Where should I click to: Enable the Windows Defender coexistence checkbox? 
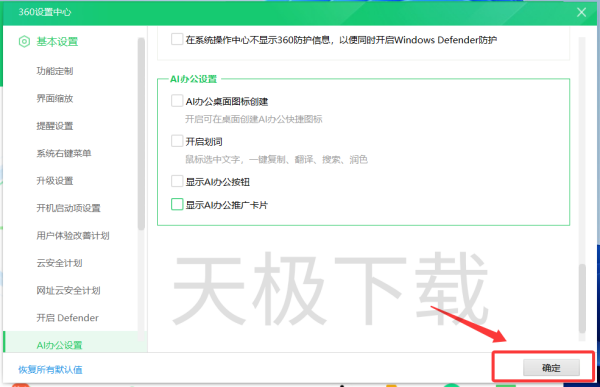pos(177,39)
